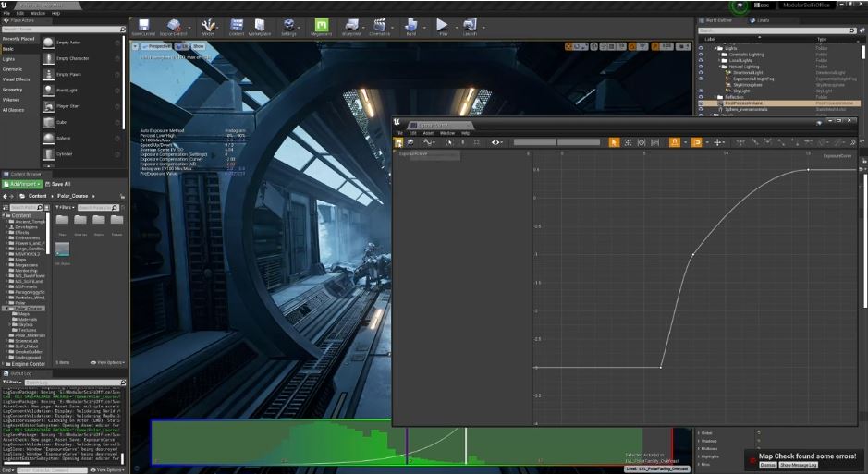868x474 pixels.
Task: Toggle visibility eye for the Lights folder
Action: [x=701, y=47]
